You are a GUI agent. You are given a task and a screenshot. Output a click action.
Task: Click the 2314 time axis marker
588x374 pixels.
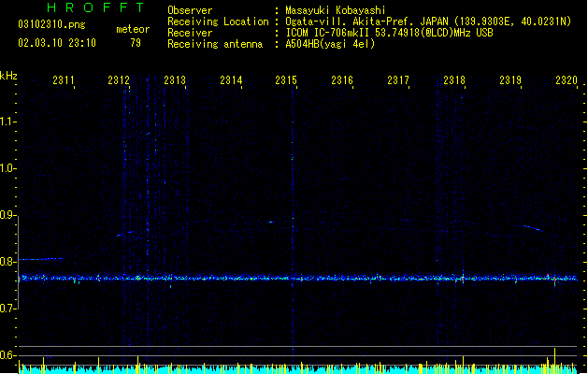click(x=231, y=80)
